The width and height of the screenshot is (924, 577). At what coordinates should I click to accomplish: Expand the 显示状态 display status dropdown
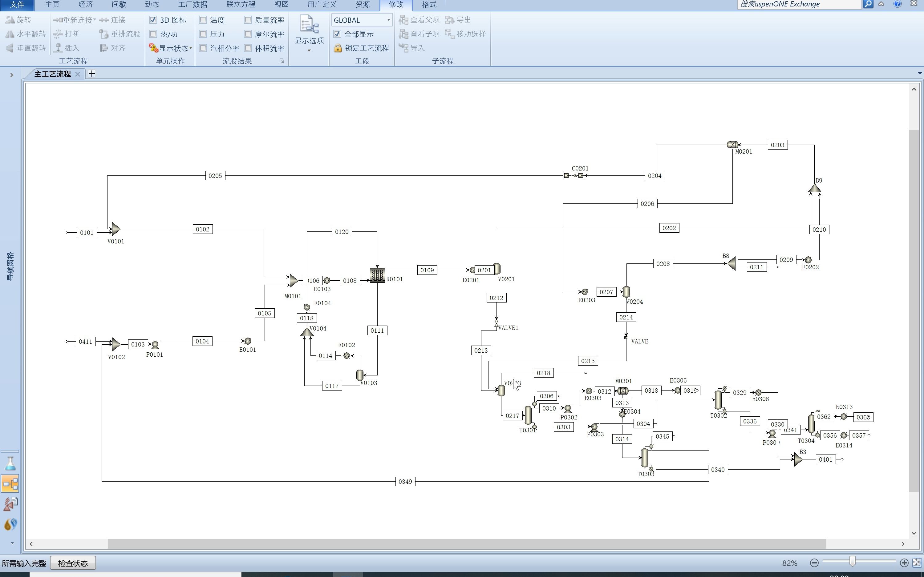click(x=191, y=48)
